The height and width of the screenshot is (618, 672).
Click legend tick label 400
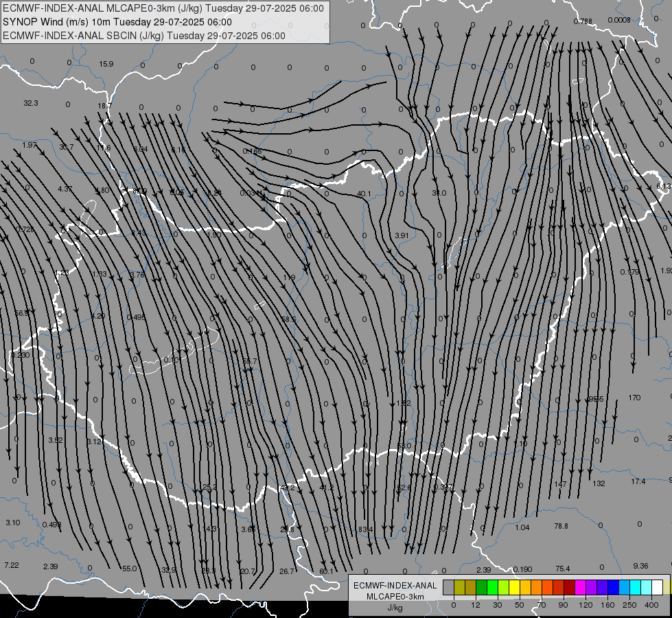[x=651, y=605]
